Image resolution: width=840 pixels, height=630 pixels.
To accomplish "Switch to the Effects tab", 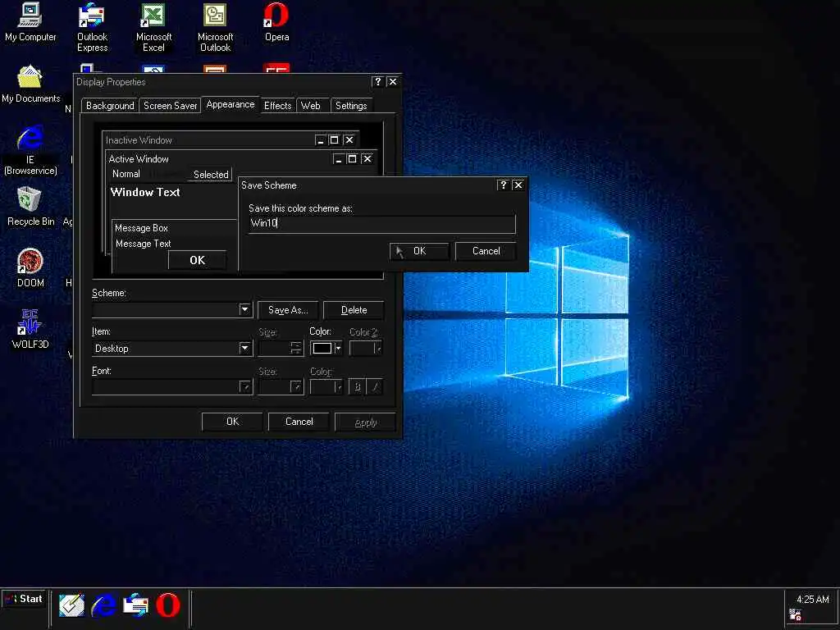I will [277, 106].
